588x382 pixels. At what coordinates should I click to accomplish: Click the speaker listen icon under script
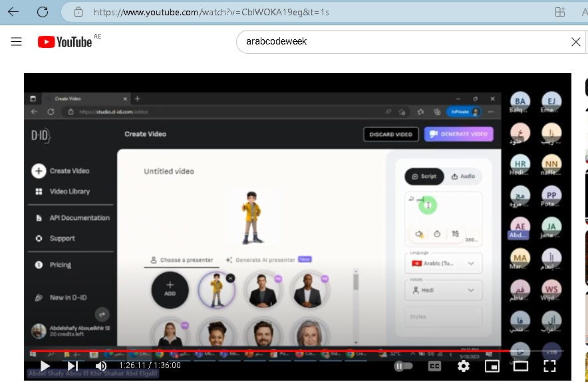coord(419,234)
